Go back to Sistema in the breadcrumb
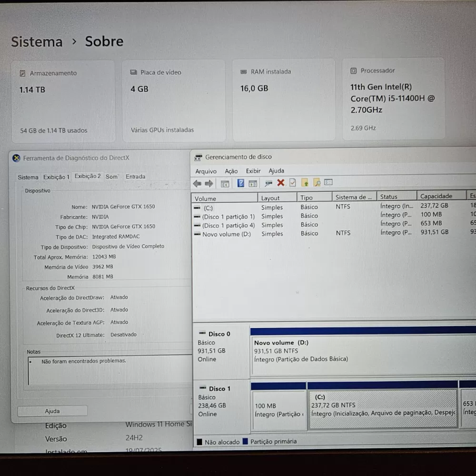 [x=37, y=41]
